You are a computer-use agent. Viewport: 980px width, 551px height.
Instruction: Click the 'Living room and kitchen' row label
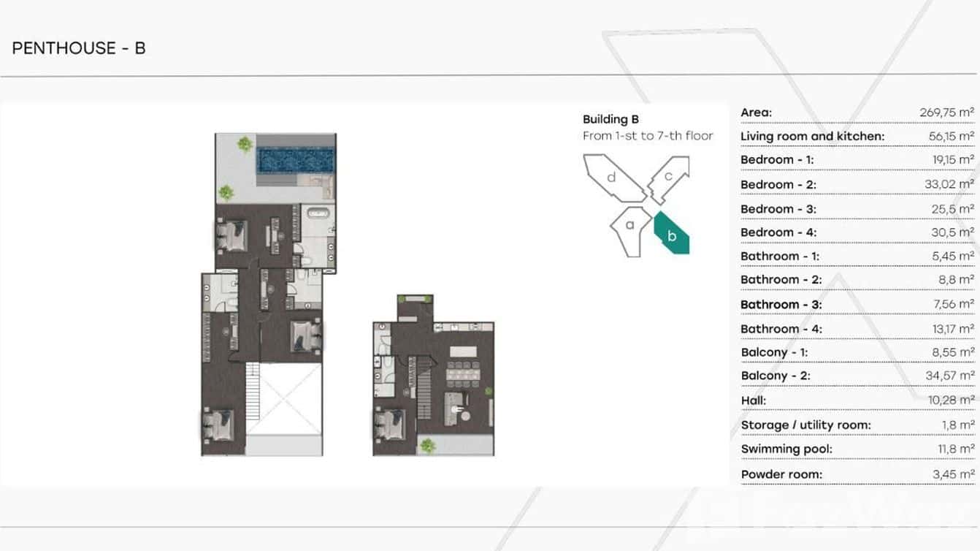pos(812,136)
